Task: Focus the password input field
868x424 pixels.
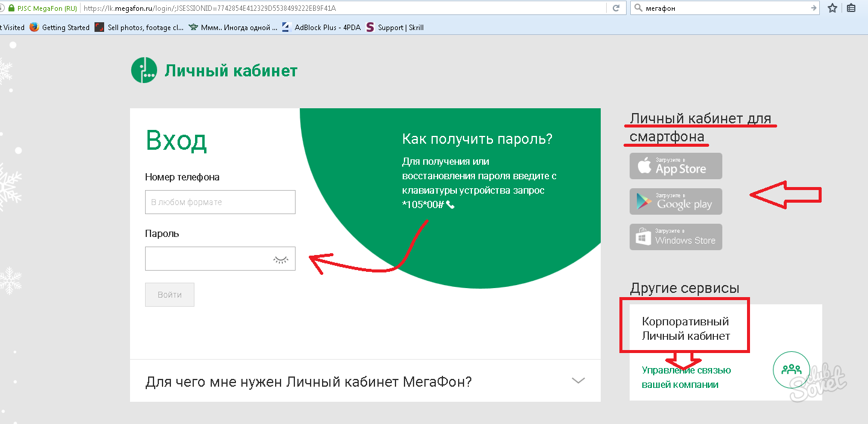Action: [x=220, y=259]
